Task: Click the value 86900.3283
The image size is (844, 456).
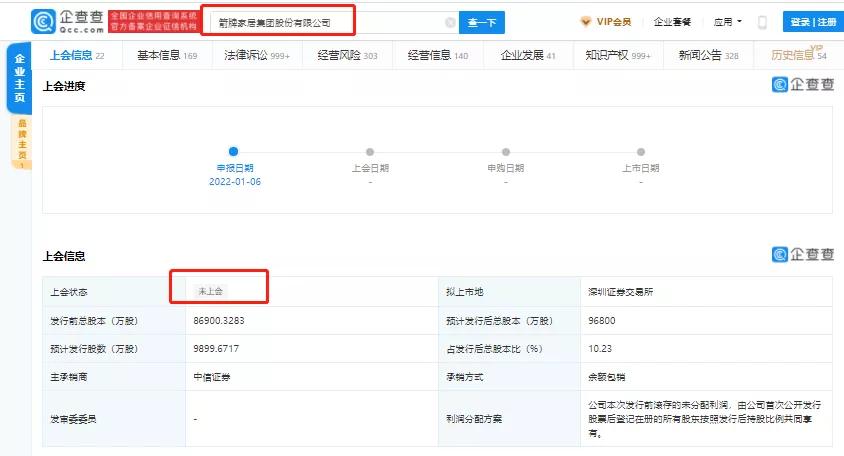Action: pyautogui.click(x=219, y=320)
